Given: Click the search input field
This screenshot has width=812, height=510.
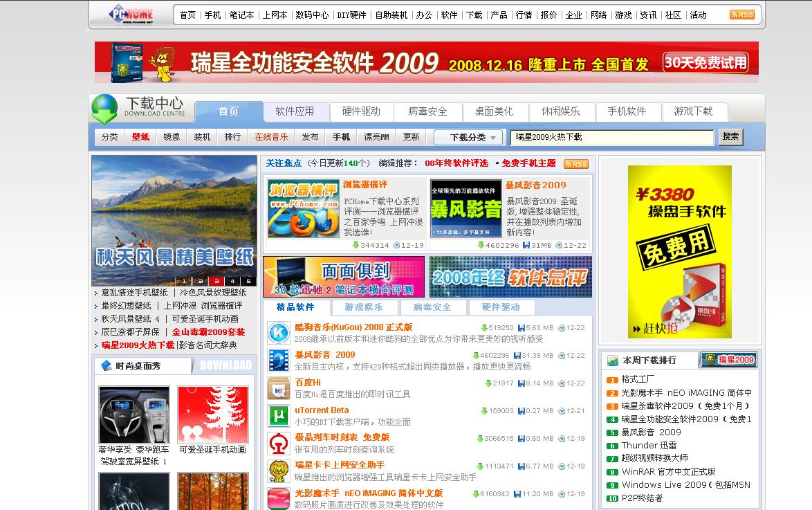Looking at the screenshot, I should tap(612, 137).
